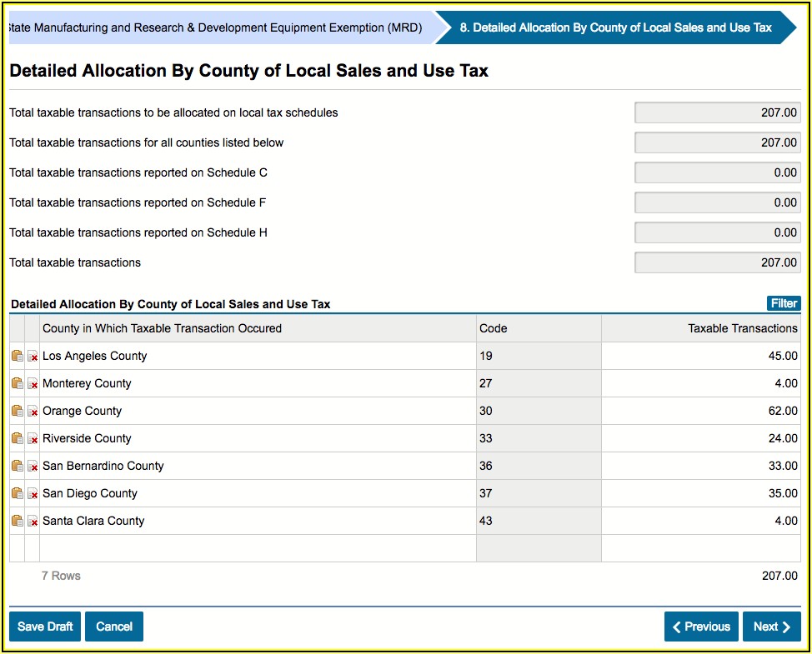Image resolution: width=812 pixels, height=654 pixels.
Task: Edit the San Diego County name cell
Action: click(258, 493)
